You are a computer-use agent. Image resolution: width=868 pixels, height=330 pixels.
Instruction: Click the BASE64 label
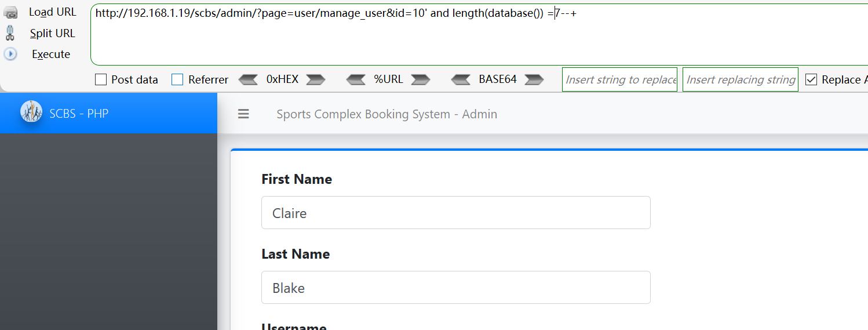coord(497,79)
